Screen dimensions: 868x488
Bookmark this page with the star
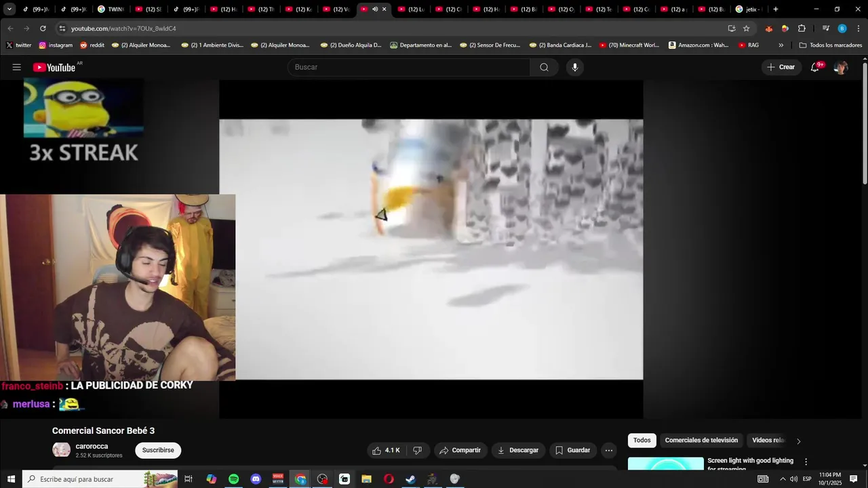(746, 28)
